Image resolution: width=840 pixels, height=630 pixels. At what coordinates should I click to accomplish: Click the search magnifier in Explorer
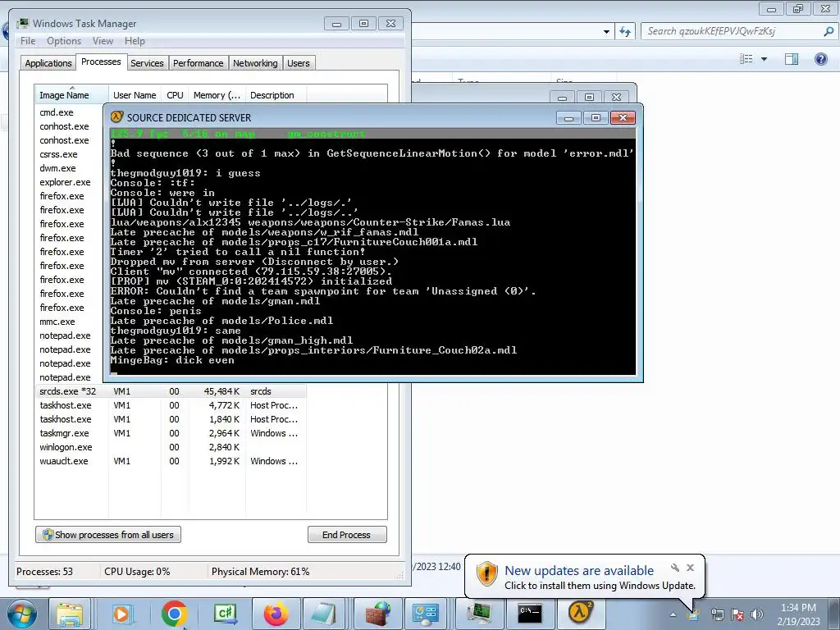[x=829, y=31]
